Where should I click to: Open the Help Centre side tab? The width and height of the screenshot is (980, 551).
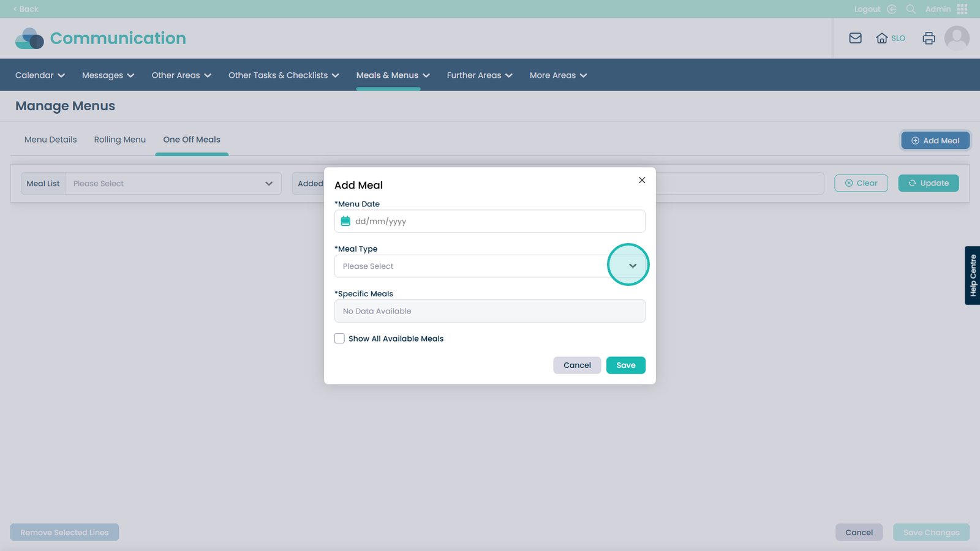(x=973, y=275)
